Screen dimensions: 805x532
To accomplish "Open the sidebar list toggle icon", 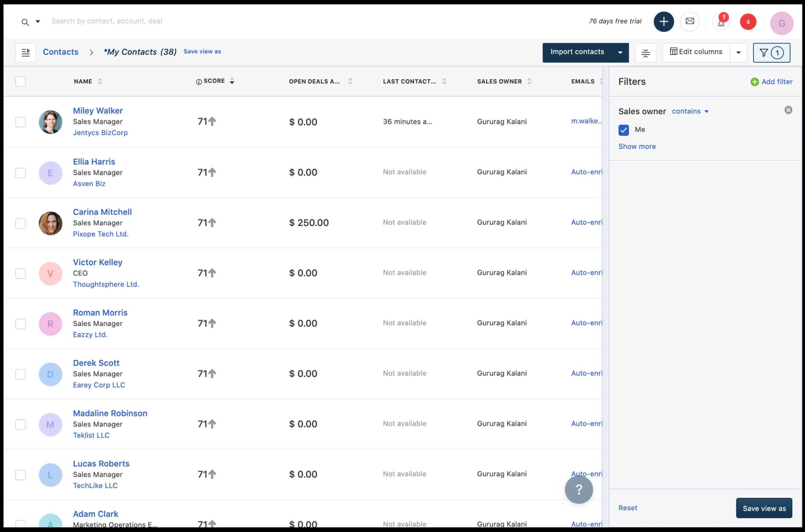I will [26, 53].
